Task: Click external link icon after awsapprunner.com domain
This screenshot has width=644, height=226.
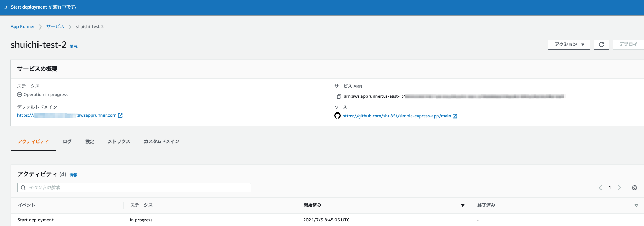Action: point(120,115)
